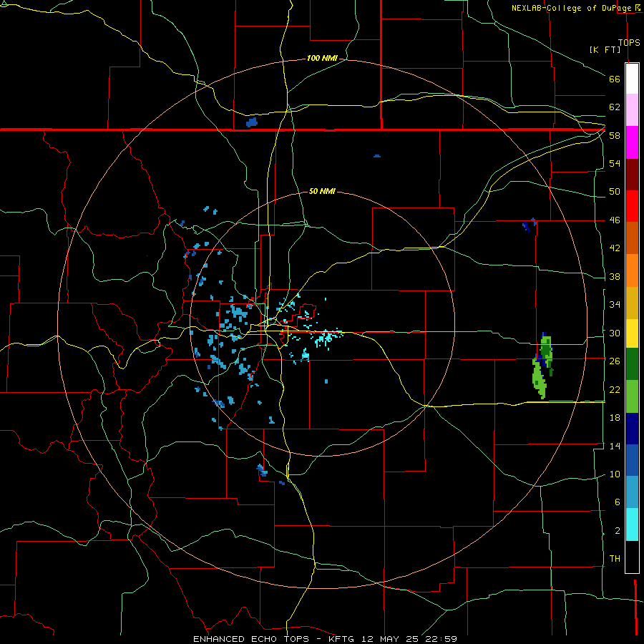Viewport: 644px width, 644px height.
Task: Click the blue echo blob just north of the state line
Action: click(x=252, y=122)
